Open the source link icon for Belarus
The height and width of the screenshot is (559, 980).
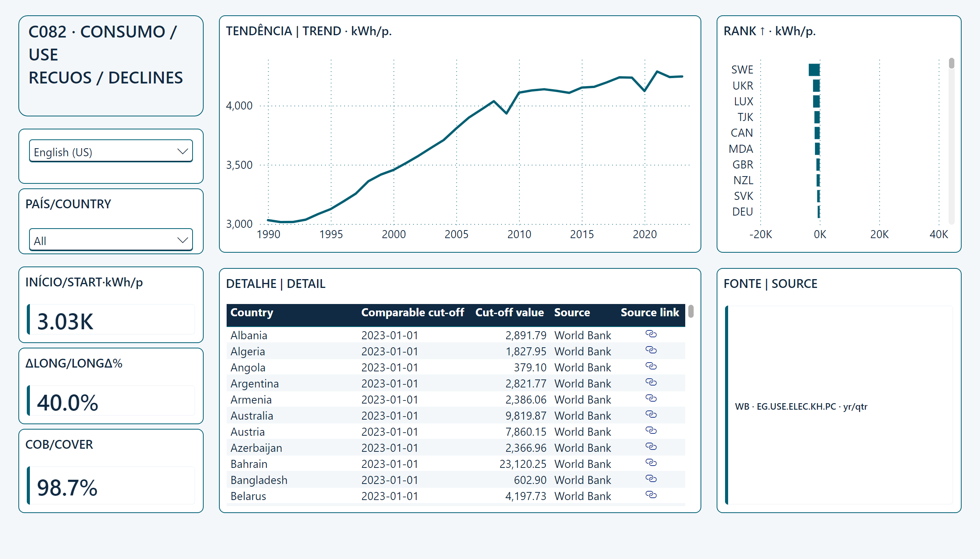click(651, 495)
